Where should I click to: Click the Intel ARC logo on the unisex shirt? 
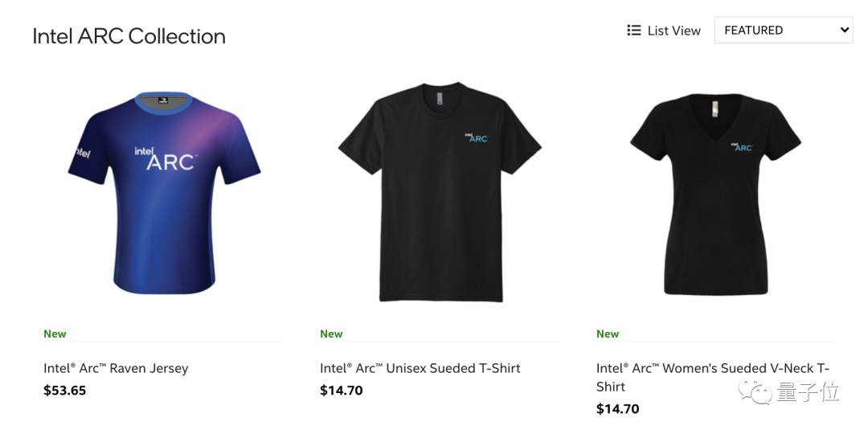(476, 137)
